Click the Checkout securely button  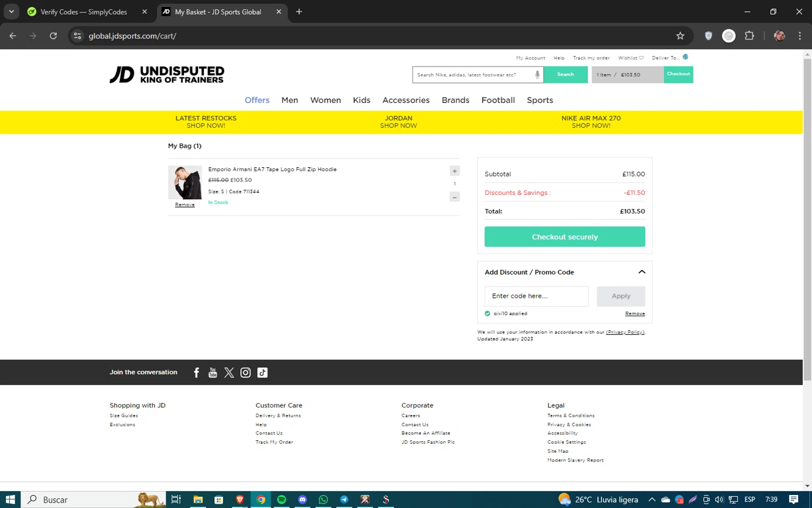(x=565, y=237)
